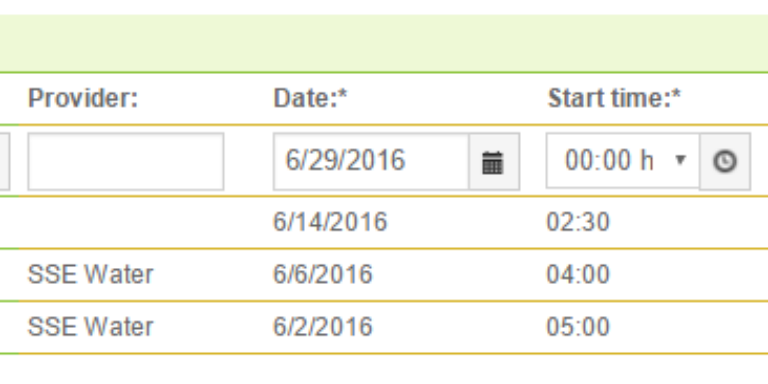Open the clock time picker icon

[x=725, y=162]
